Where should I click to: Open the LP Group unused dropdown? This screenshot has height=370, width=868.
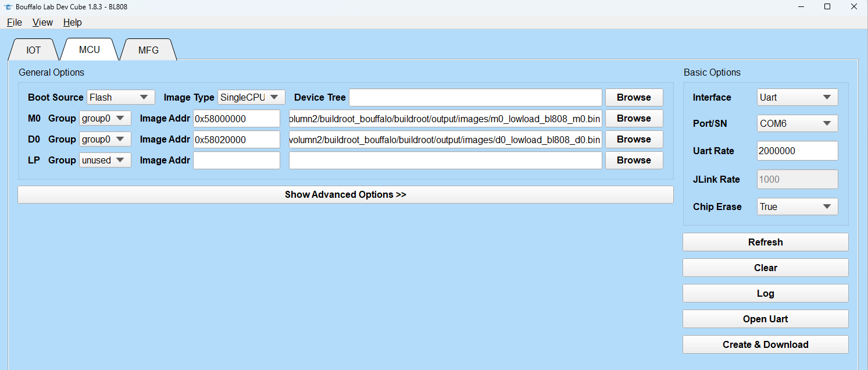click(105, 160)
